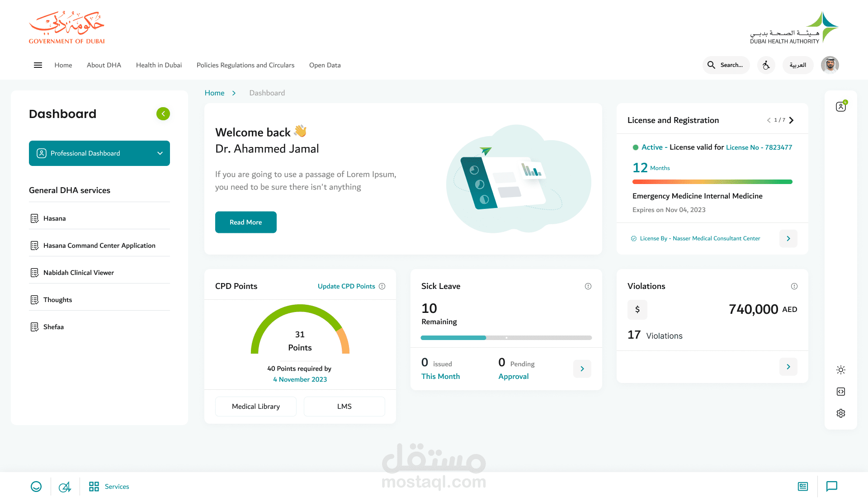Open the hamburger menu icon
The width and height of the screenshot is (868, 501).
click(38, 65)
